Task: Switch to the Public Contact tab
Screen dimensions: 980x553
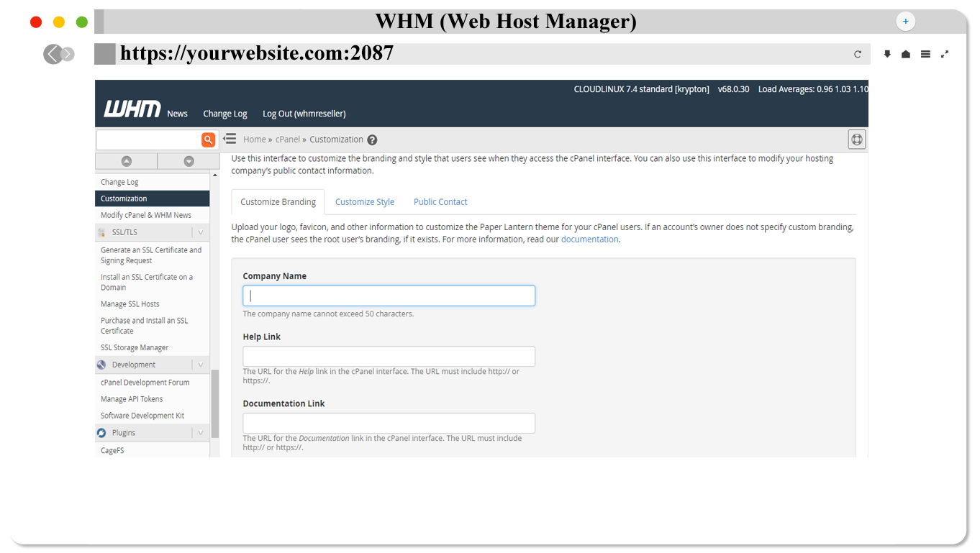Action: pos(440,202)
